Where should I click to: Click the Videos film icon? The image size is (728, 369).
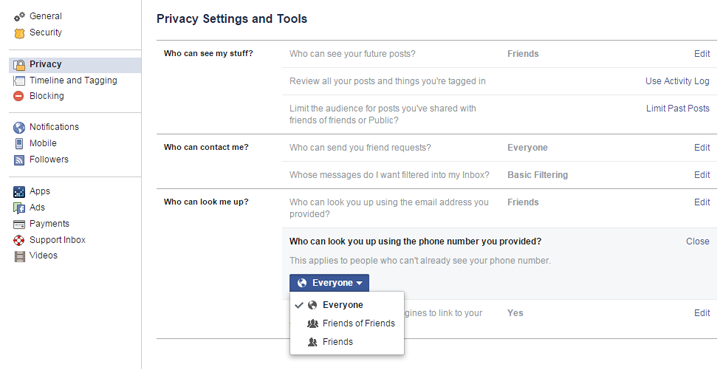pyautogui.click(x=19, y=256)
